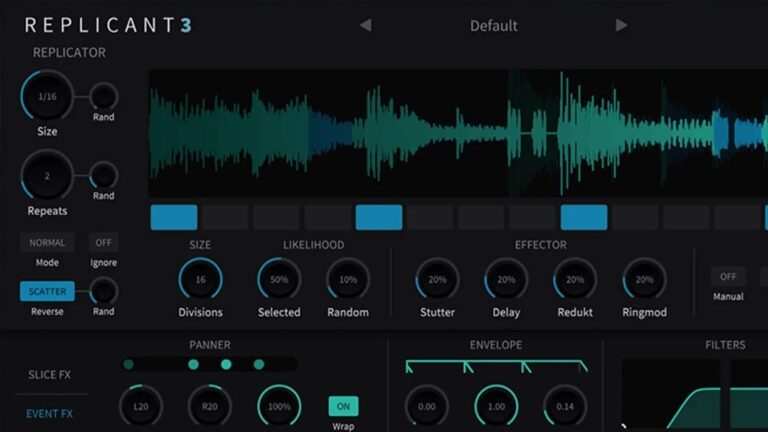This screenshot has height=432, width=768.
Task: Click the Random likelihood knob at 10%
Action: pos(348,279)
